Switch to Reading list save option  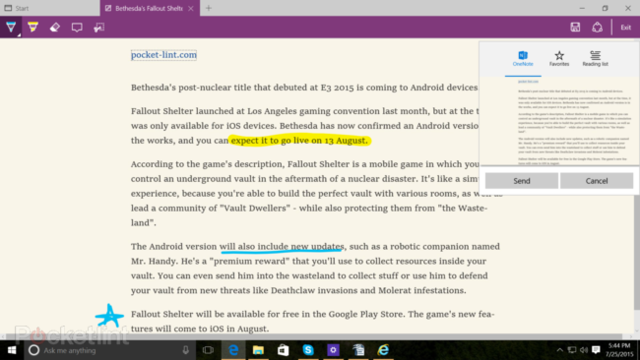coord(595,58)
